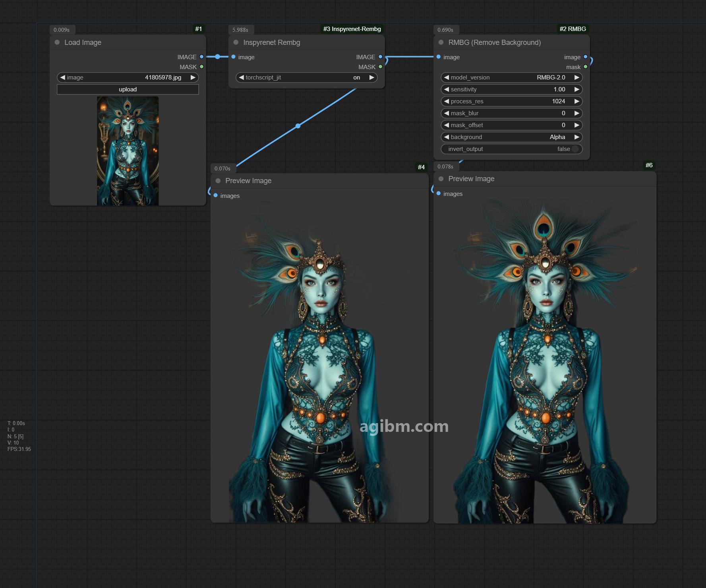706x588 pixels.
Task: Click the RMBG (Remove Background) node title
Action: 495,43
